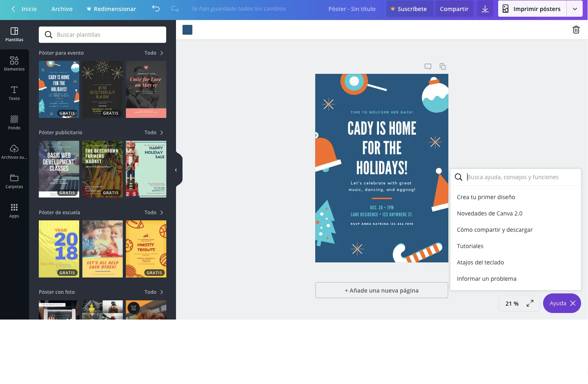Select Basic Web Development Classes template

59,169
